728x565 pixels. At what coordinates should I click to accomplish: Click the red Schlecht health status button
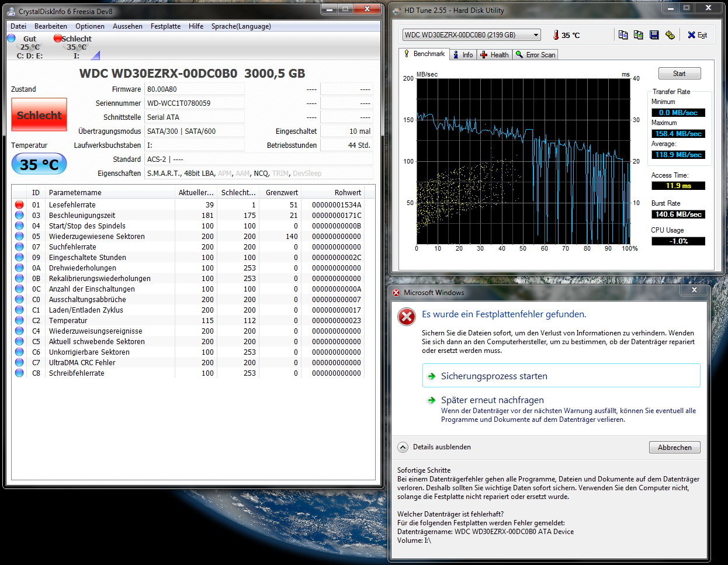click(39, 115)
